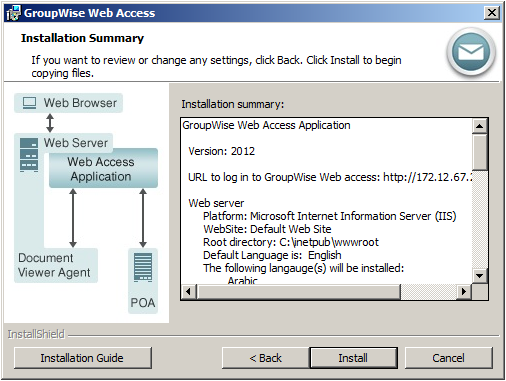Click the 'Web Server' diagram label
The height and width of the screenshot is (381, 506).
[76, 143]
